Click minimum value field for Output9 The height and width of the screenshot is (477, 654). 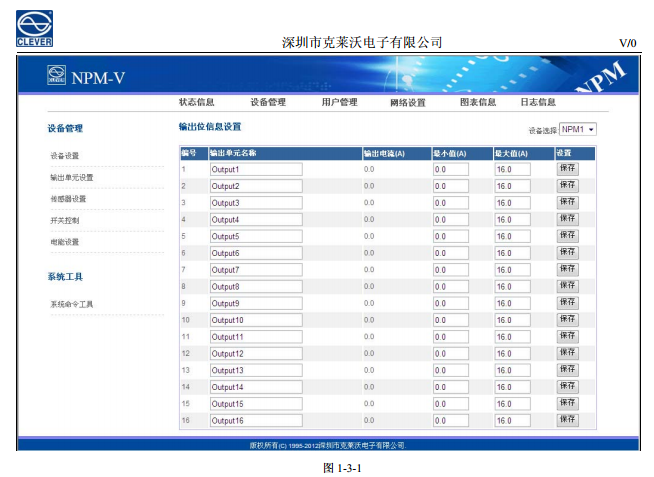point(450,303)
